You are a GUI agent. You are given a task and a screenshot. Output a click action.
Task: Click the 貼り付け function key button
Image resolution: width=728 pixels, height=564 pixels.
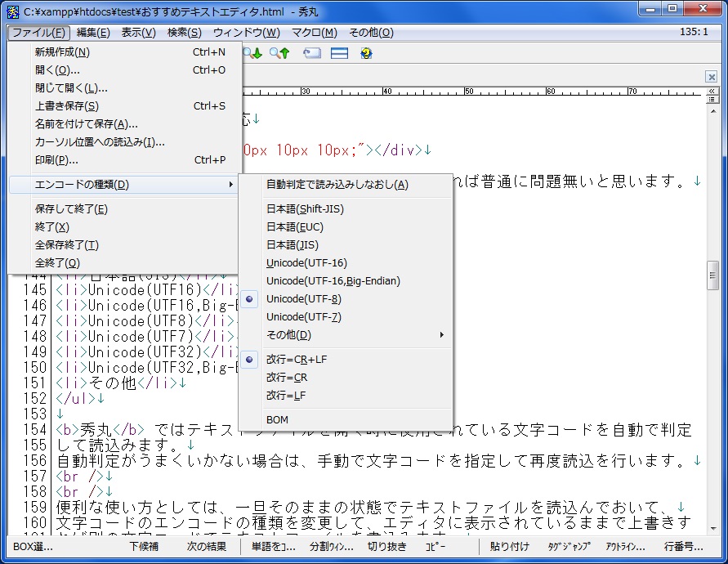click(510, 547)
